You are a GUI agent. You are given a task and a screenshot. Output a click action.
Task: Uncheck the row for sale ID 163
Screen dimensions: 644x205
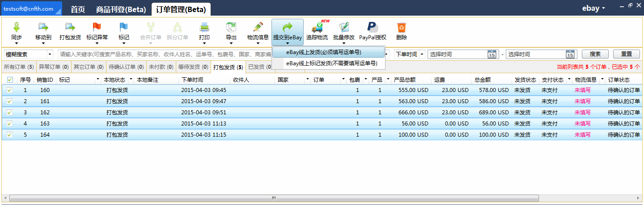[10, 123]
